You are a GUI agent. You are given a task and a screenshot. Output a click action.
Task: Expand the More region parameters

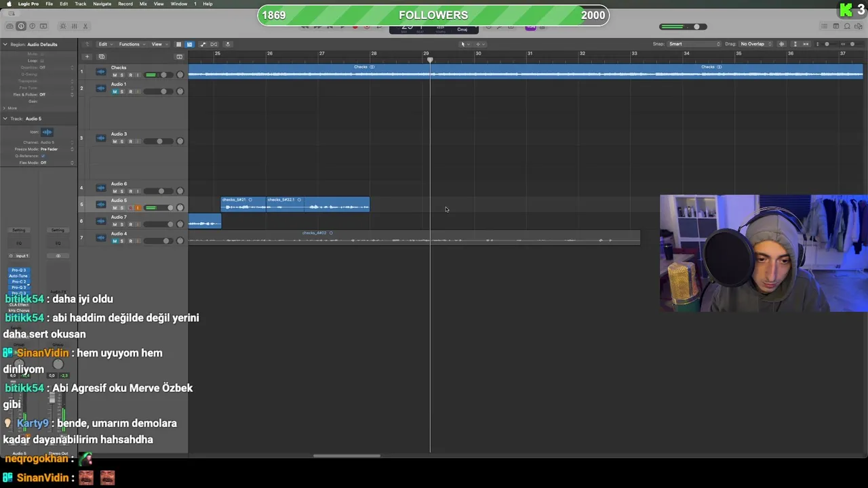5,108
